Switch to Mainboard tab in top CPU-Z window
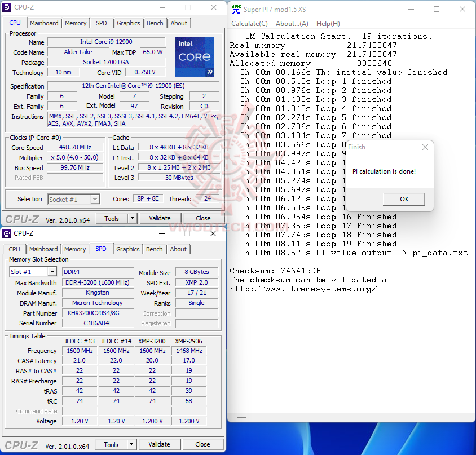The image size is (476, 455). coord(44,23)
